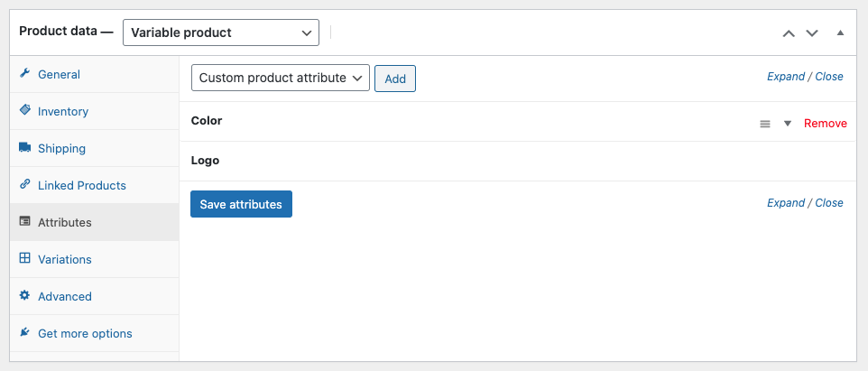Click the Variations grid icon

(24, 258)
